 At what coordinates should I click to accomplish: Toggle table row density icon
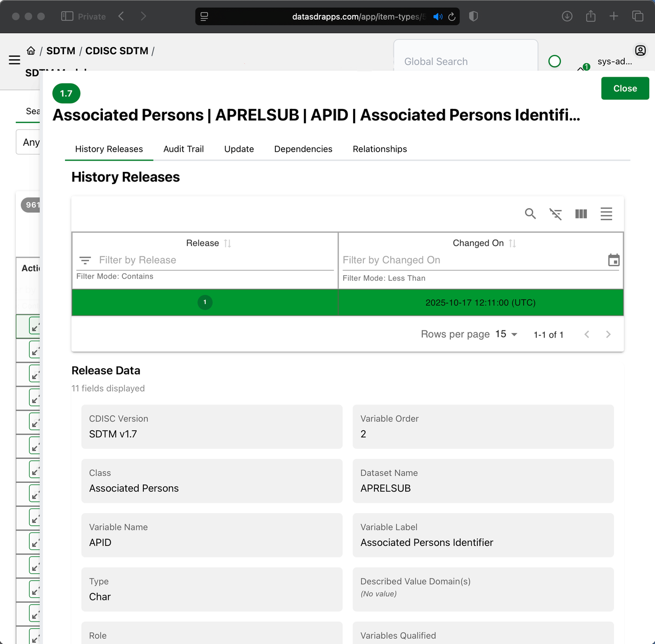606,214
